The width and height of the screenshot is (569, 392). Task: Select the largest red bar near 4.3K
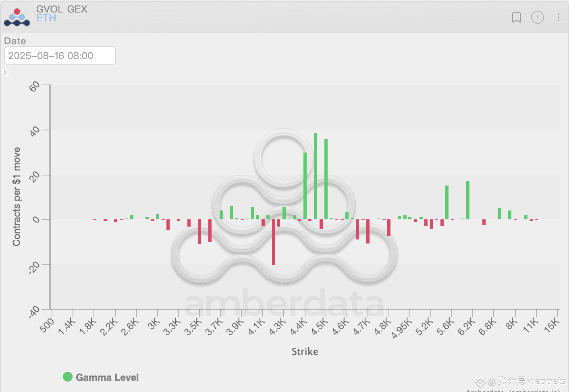[274, 242]
